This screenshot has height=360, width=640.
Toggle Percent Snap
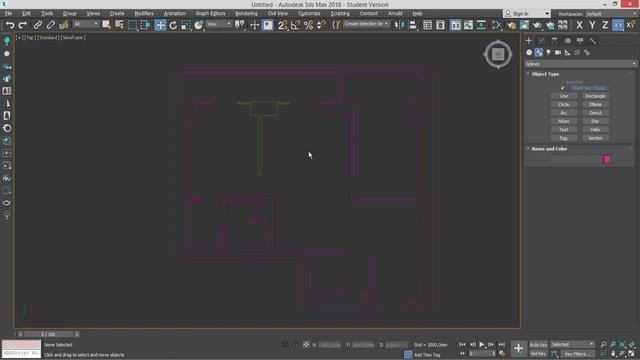pyautogui.click(x=308, y=25)
